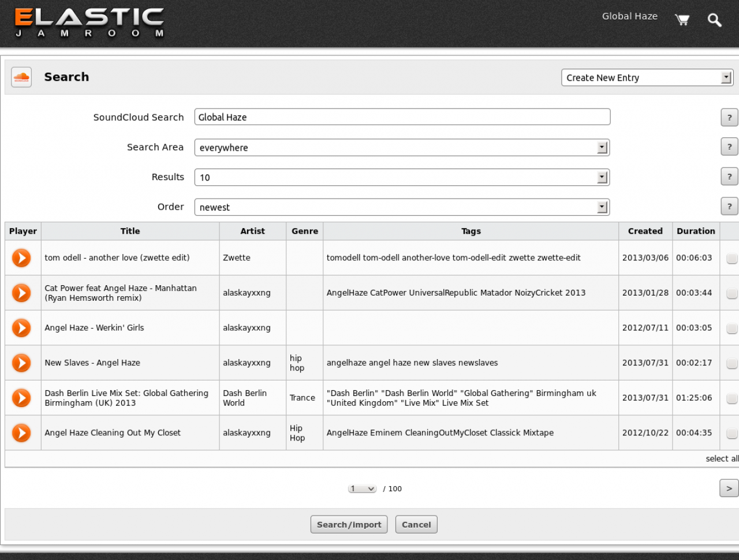Click the Global Haze header menu item

(x=629, y=16)
